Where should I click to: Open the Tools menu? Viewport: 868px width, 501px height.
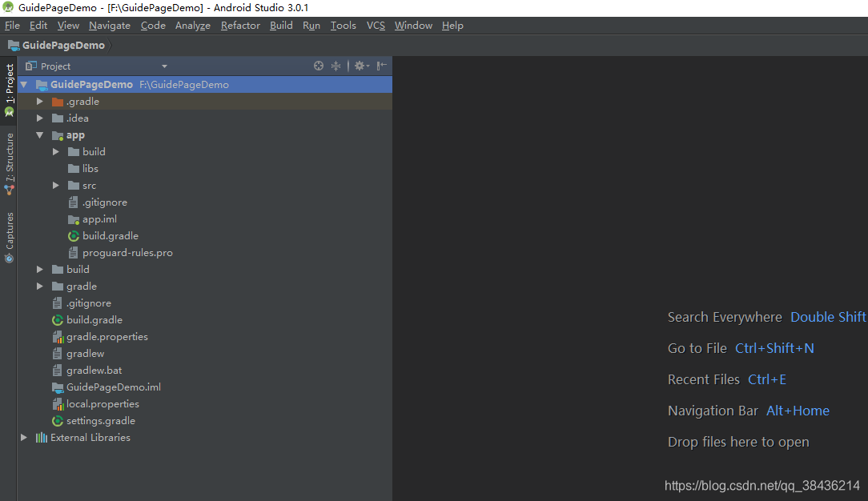[344, 26]
